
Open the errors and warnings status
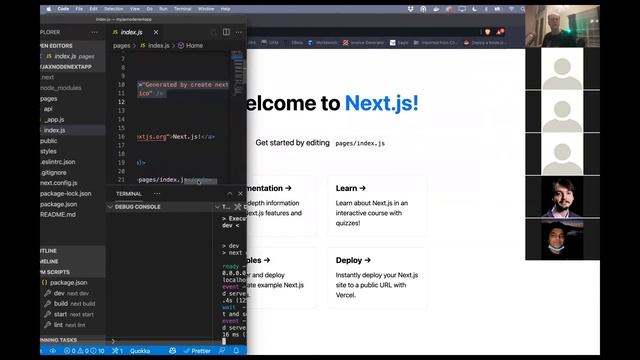(x=84, y=351)
